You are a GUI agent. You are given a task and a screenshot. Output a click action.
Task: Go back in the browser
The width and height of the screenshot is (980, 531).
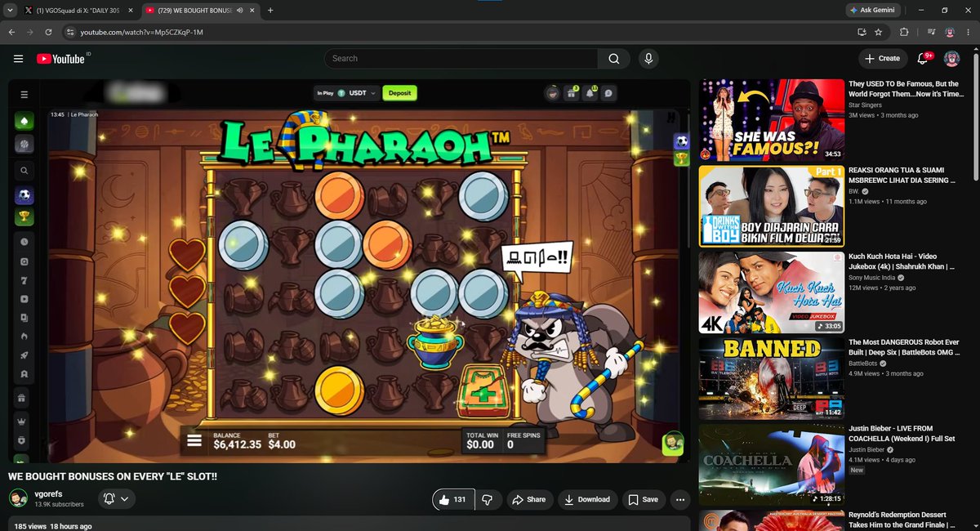point(11,32)
